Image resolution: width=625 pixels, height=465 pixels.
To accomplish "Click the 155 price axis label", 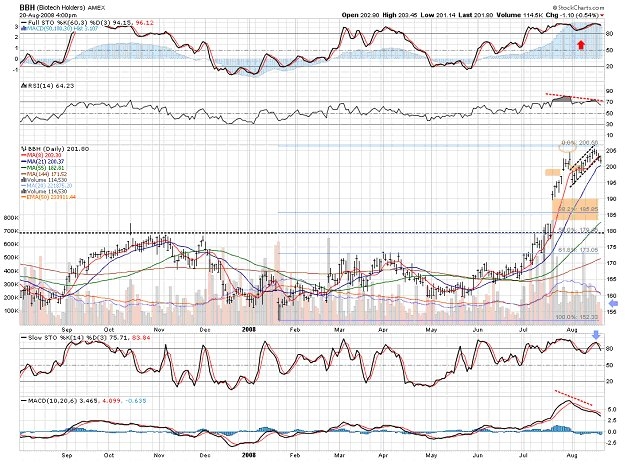I will [611, 312].
